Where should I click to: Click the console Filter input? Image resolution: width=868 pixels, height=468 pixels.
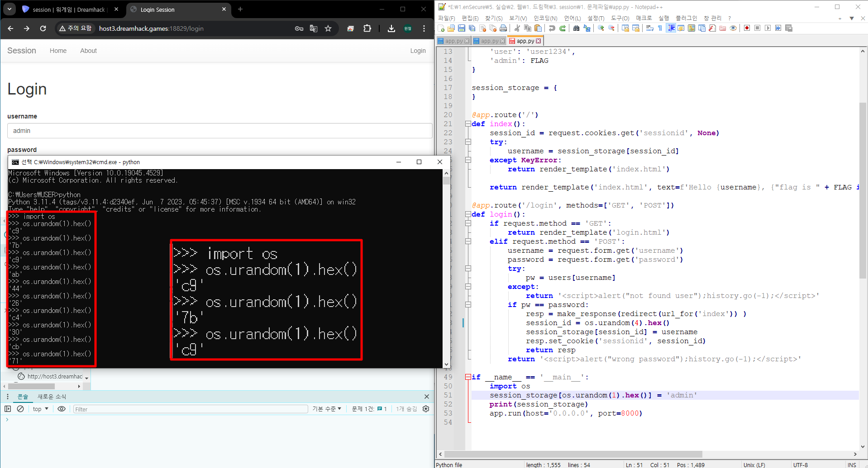(x=190, y=409)
